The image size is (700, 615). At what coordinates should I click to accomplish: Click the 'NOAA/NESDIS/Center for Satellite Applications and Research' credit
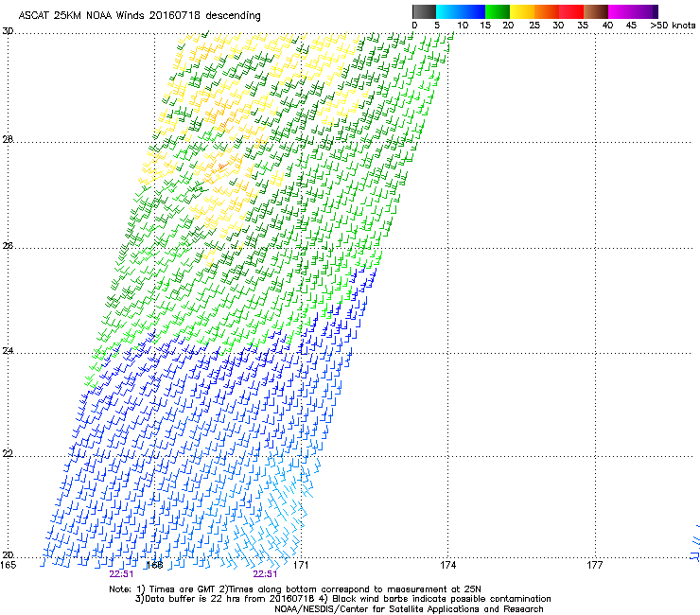[409, 609]
